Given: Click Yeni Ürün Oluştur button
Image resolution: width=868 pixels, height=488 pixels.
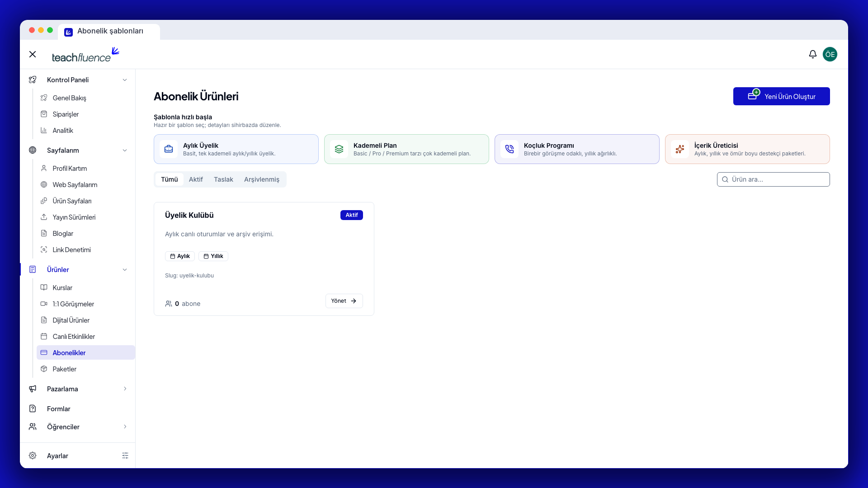Looking at the screenshot, I should click(781, 96).
